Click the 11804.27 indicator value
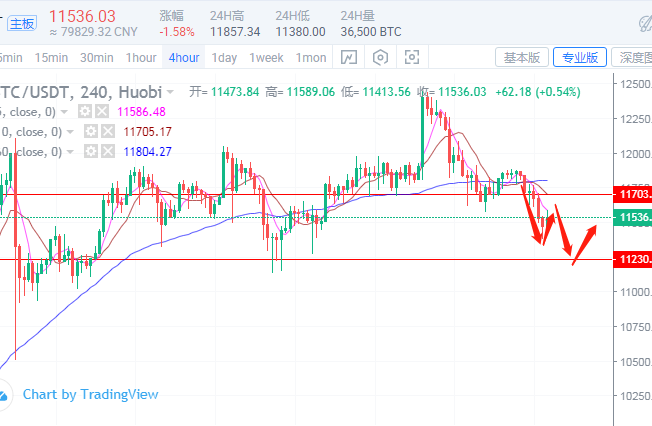 (x=147, y=151)
